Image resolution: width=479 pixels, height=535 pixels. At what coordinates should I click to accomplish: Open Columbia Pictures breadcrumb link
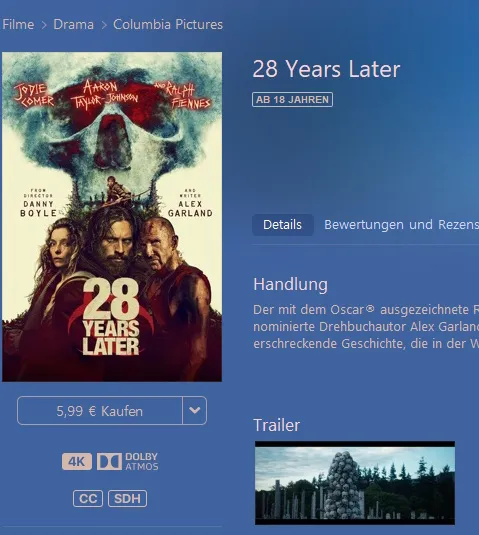pos(168,25)
